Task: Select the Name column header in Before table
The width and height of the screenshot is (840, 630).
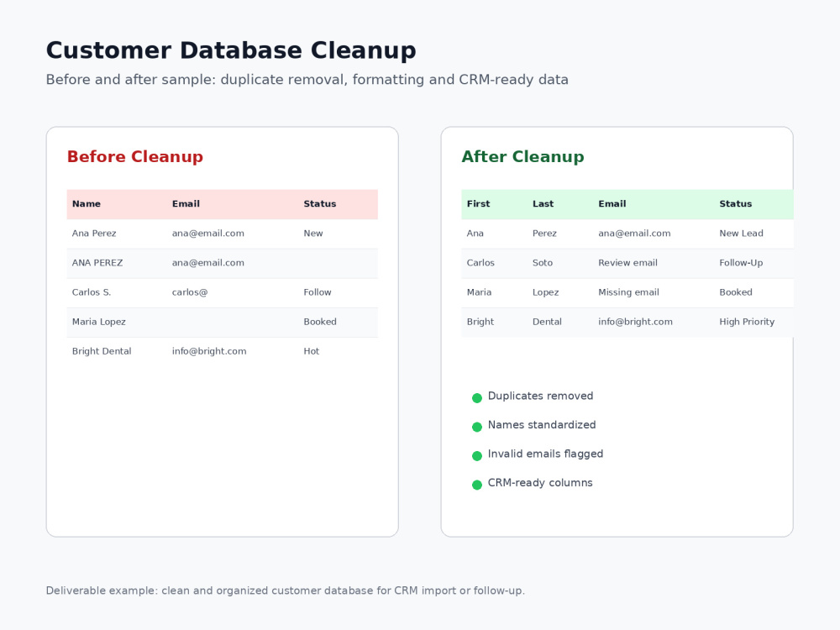Action: [x=87, y=203]
